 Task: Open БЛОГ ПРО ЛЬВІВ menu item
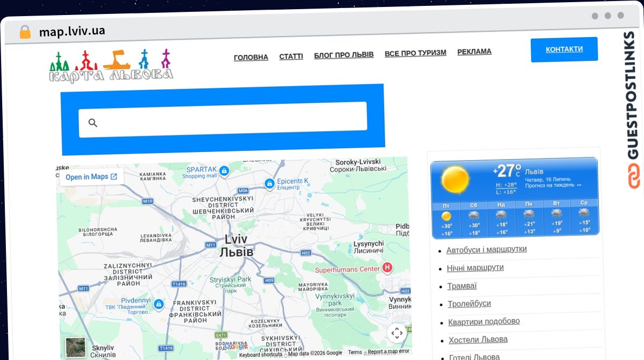(x=344, y=55)
